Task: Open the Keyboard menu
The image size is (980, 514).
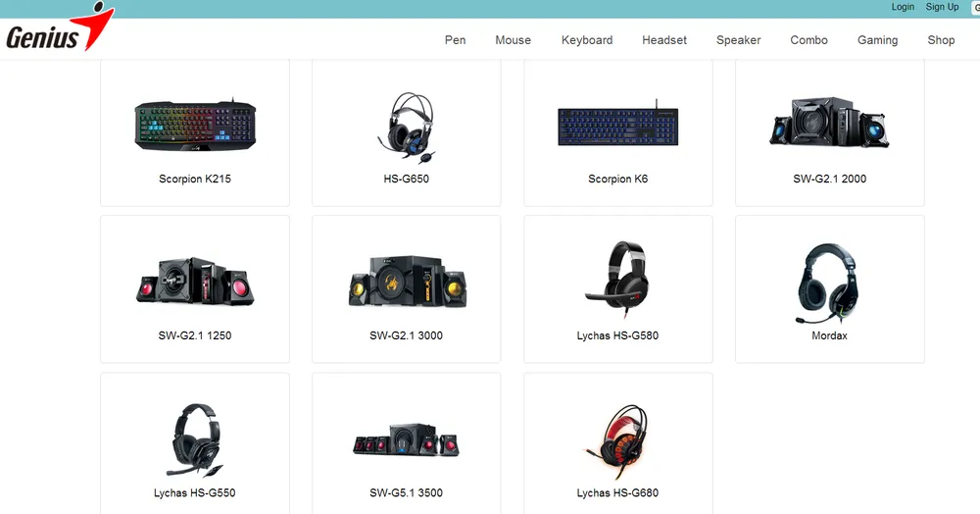Action: [x=587, y=40]
